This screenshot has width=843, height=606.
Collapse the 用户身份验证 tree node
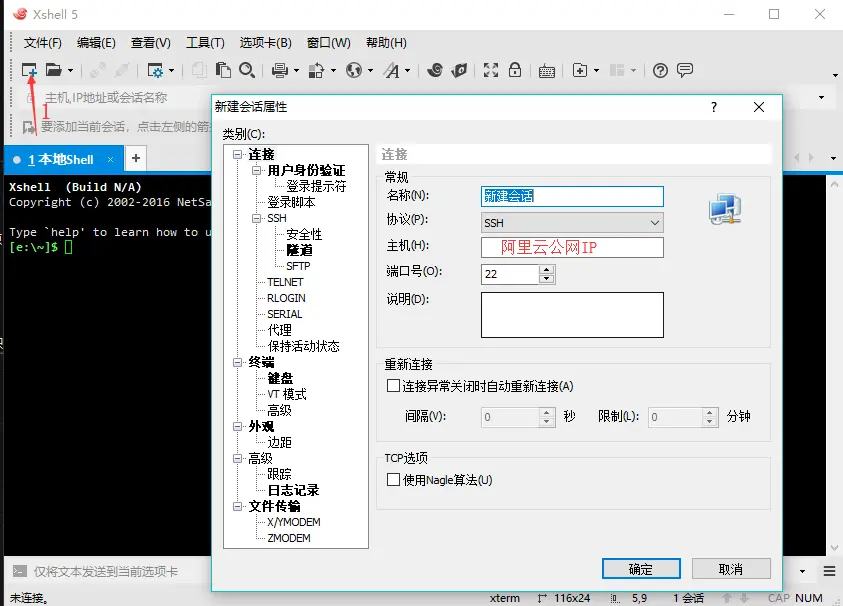click(x=256, y=170)
